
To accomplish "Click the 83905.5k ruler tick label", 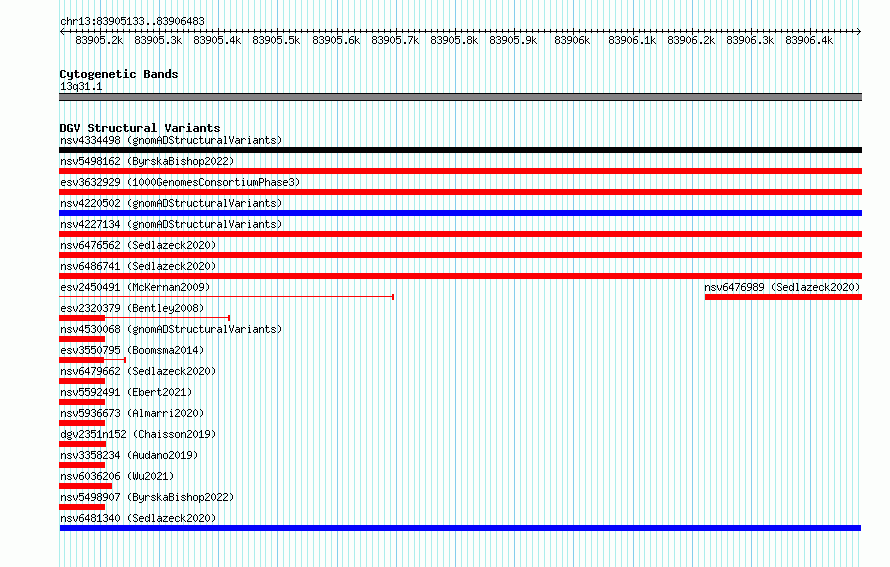I will 276,41.
